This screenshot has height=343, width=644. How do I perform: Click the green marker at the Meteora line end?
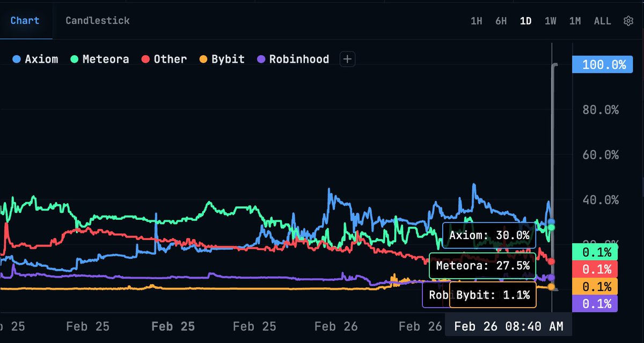pos(550,228)
